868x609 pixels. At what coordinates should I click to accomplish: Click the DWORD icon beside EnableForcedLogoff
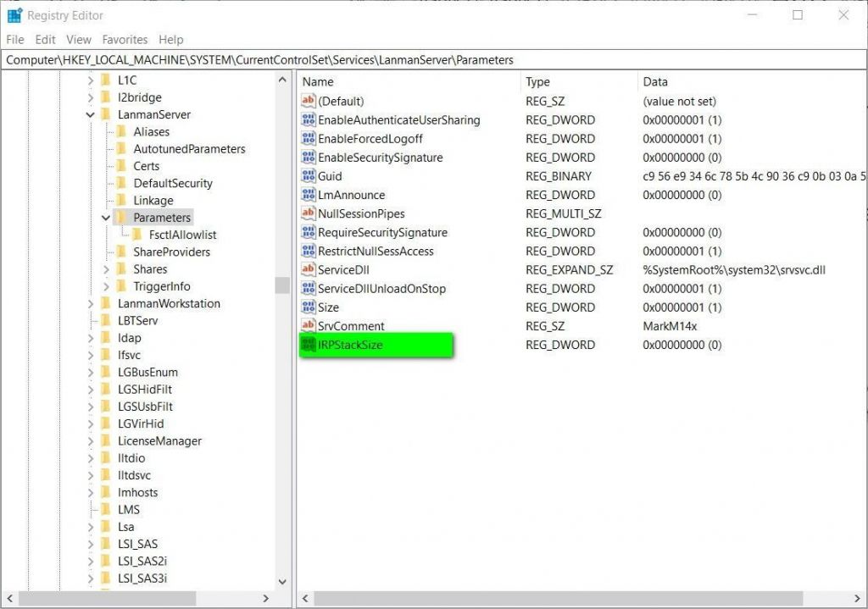[309, 139]
